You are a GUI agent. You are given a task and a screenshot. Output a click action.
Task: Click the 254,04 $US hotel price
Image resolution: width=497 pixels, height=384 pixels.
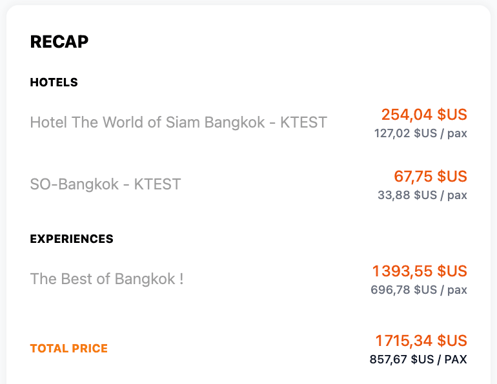(x=424, y=114)
